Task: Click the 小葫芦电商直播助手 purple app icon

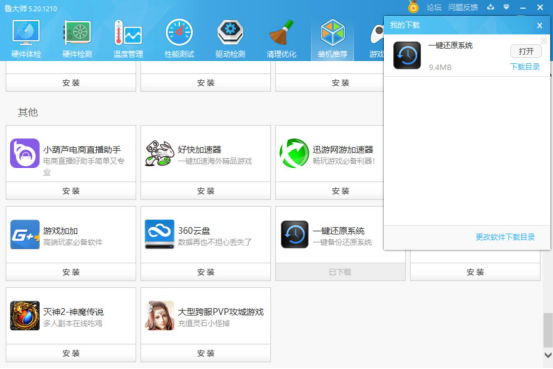Action: click(25, 153)
